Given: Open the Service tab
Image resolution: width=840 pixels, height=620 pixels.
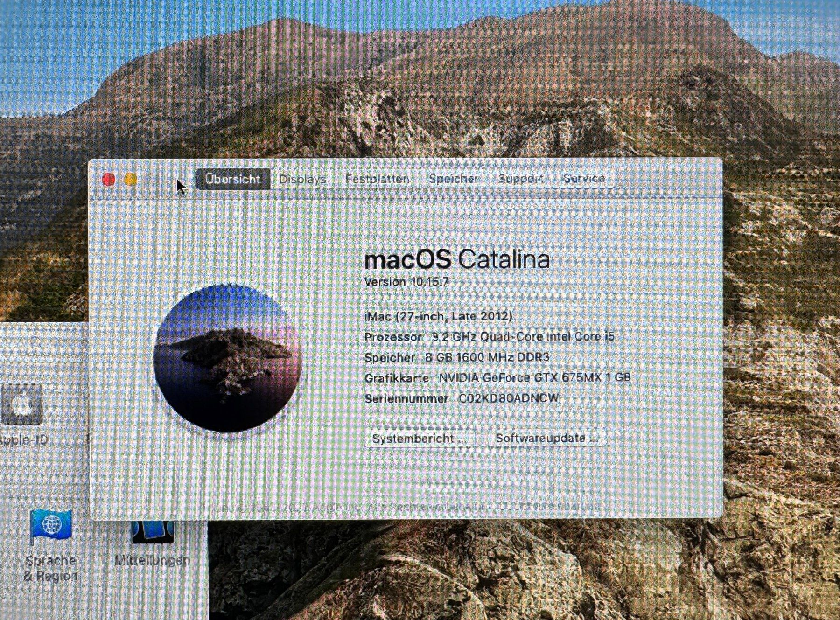Looking at the screenshot, I should point(584,178).
